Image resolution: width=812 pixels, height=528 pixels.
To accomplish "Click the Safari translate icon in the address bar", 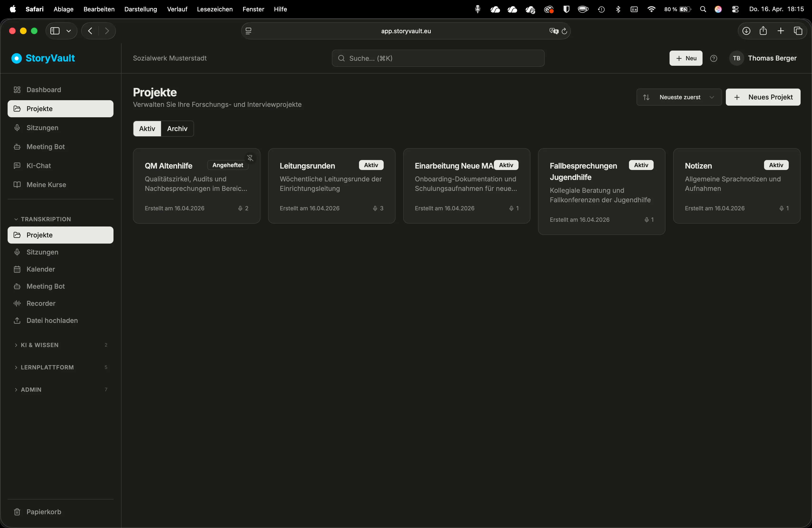I will click(554, 31).
